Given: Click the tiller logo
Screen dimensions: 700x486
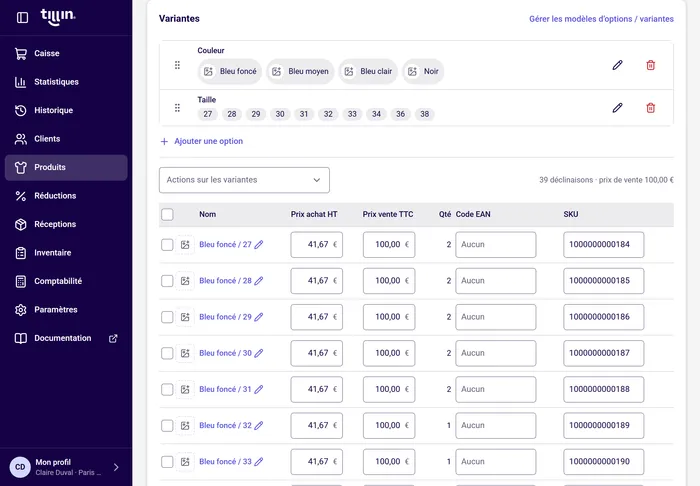Looking at the screenshot, I should click(58, 17).
